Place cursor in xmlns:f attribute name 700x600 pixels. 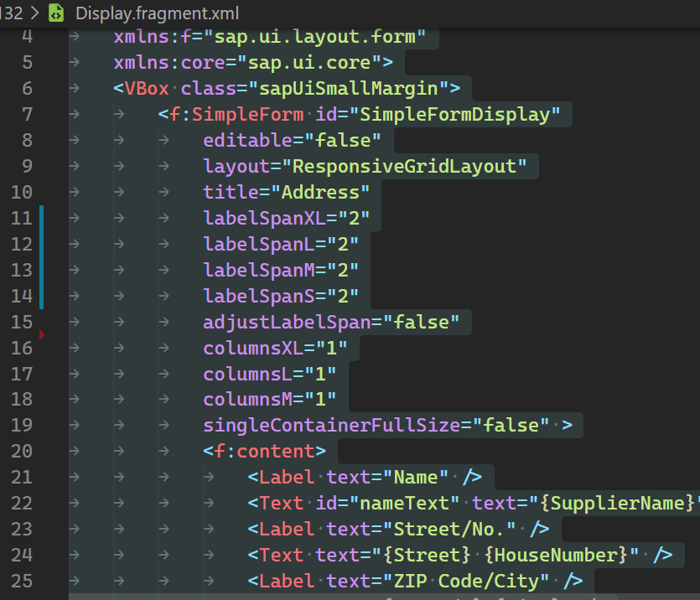(153, 37)
